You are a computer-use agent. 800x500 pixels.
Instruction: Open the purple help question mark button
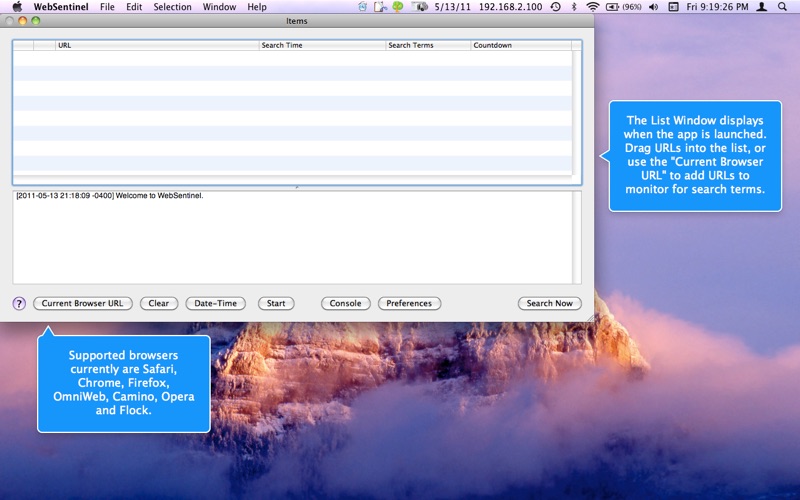click(x=19, y=304)
